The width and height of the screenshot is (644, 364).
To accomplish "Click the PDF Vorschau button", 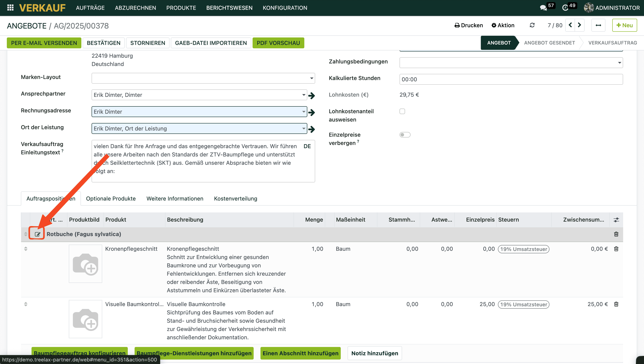I will [x=278, y=43].
